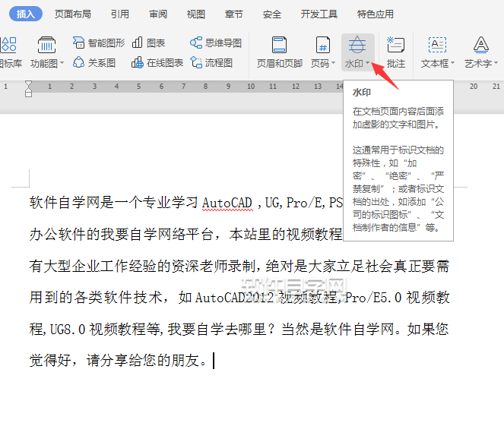This screenshot has width=504, height=445.
Task: Insert an 在线图表 online chart
Action: pos(157,62)
